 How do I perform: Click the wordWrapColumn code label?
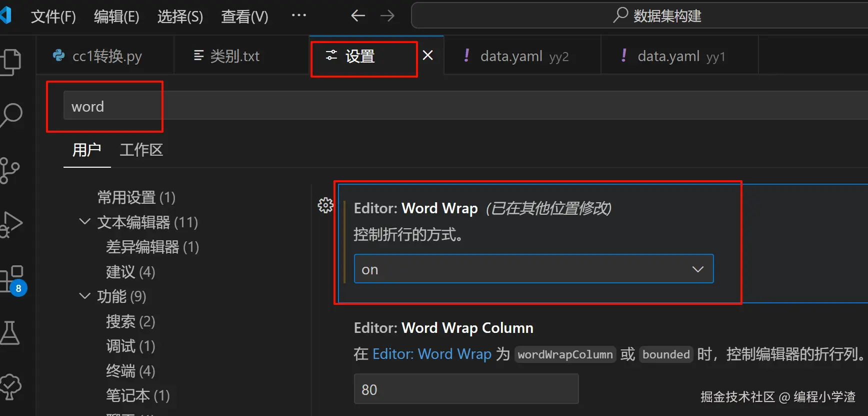(x=565, y=354)
